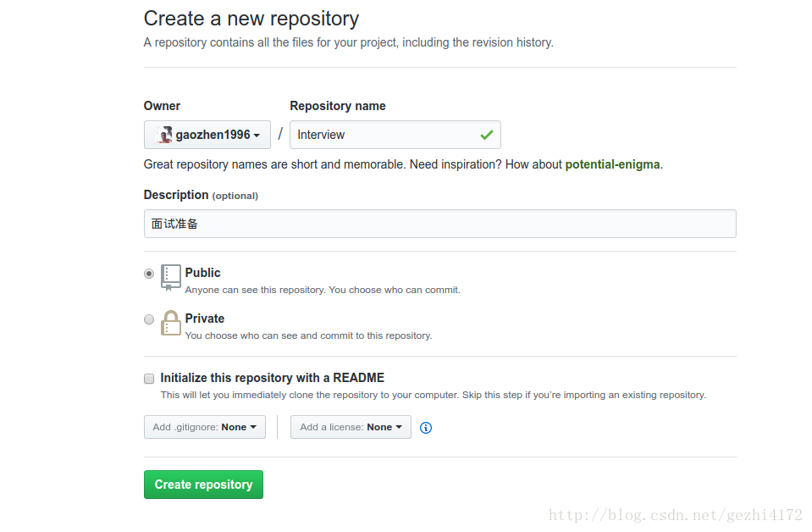Click the Initialize with README label text
This screenshot has height=532, width=812.
click(x=273, y=378)
